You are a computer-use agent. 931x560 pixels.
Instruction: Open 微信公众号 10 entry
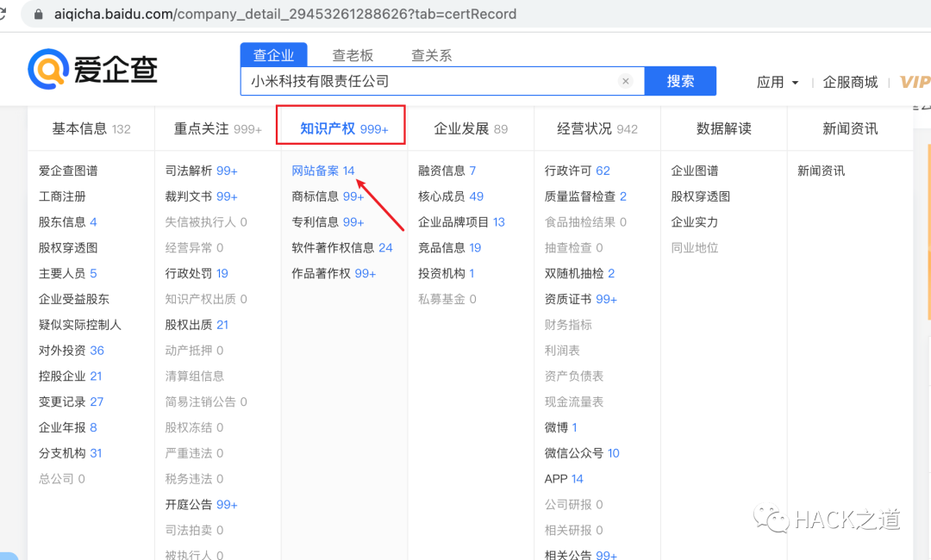582,453
